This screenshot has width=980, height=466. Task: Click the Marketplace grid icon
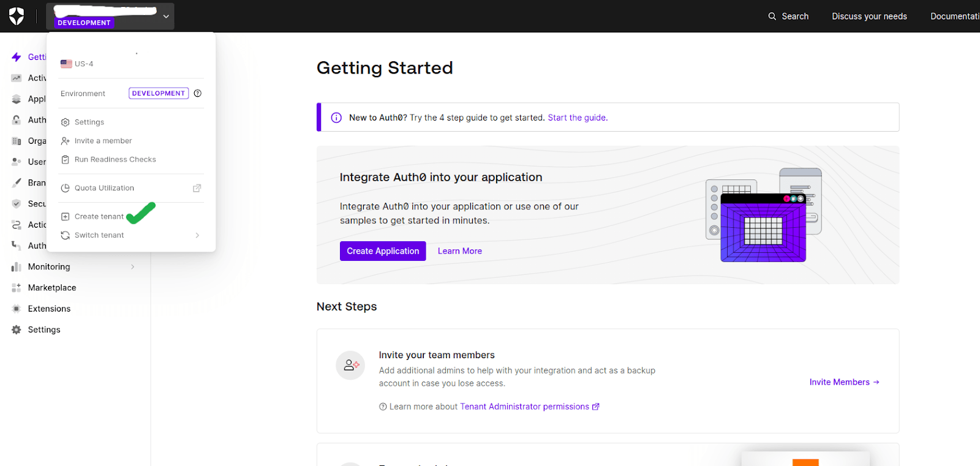point(17,288)
